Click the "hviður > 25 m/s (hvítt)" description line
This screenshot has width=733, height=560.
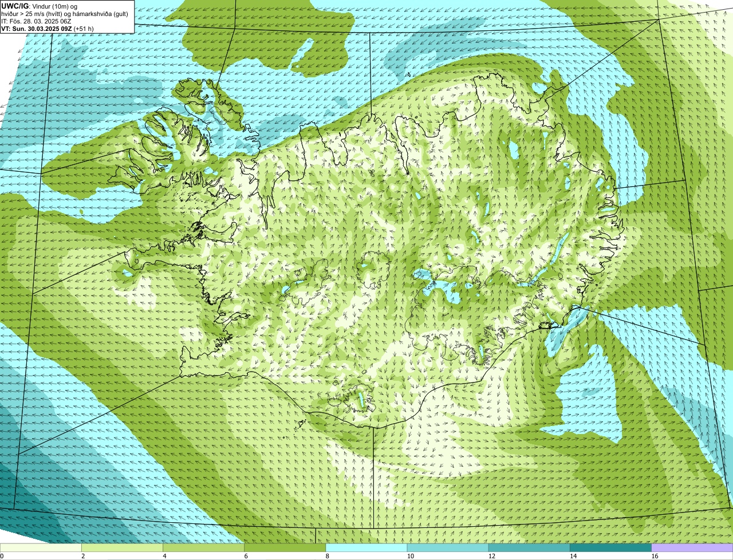pos(65,14)
